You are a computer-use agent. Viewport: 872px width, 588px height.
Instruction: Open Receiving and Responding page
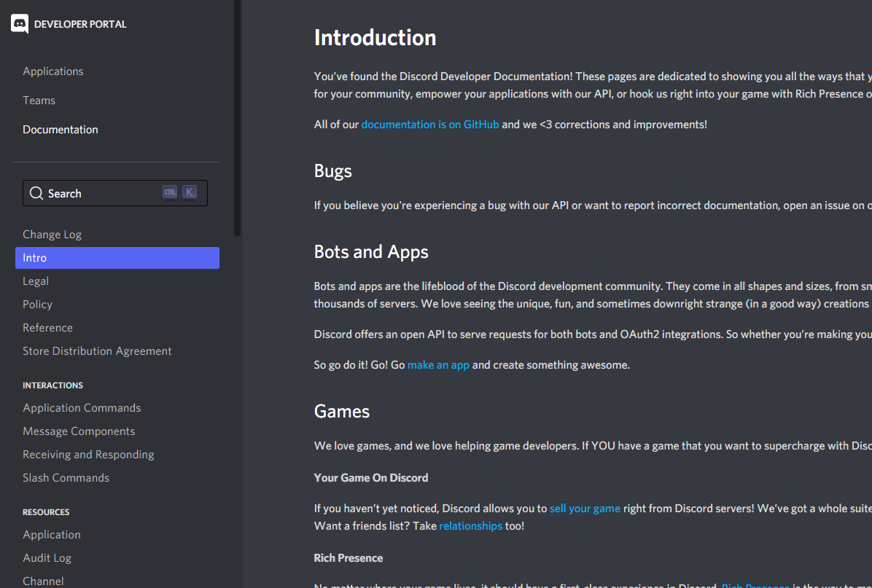point(88,455)
